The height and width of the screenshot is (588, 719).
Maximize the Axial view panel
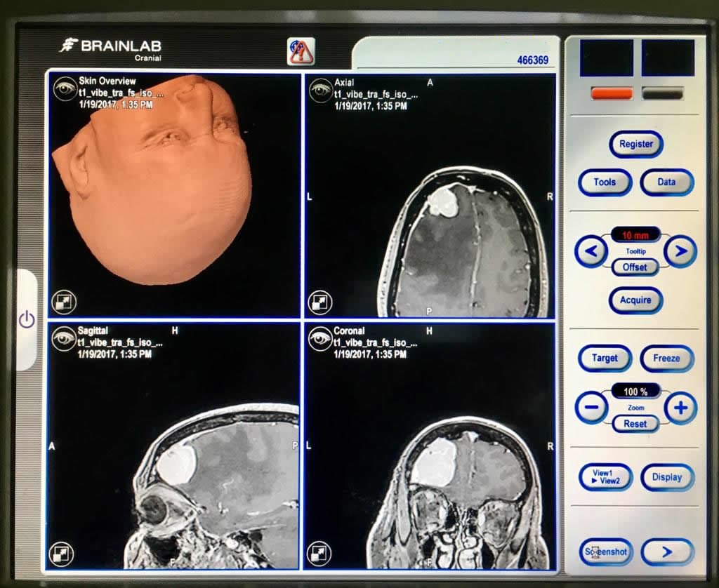coord(319,302)
